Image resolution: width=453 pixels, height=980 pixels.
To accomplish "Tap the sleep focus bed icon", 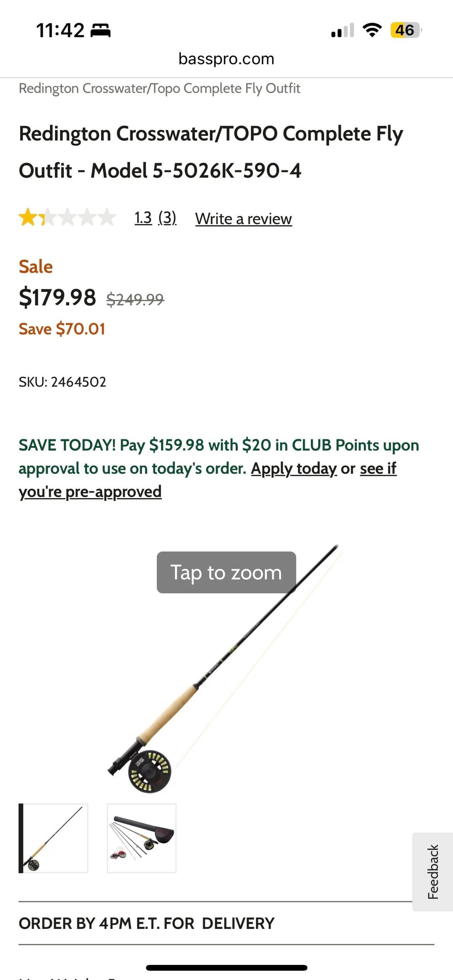I will pos(101,31).
